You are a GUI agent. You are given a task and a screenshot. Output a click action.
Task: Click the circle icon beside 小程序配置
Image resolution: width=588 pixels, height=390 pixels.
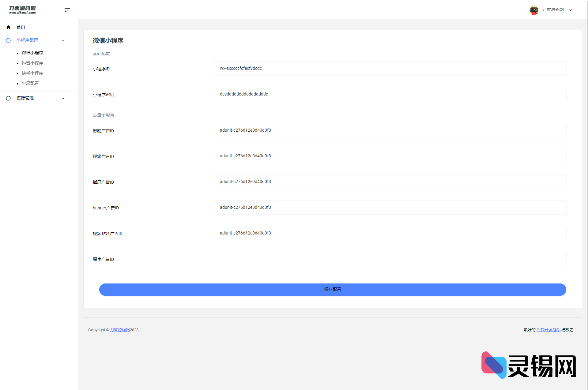[8, 40]
